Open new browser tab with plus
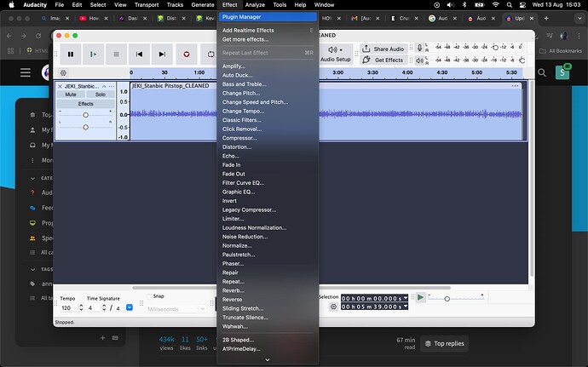Screen dimensions: 588x367 (x=546, y=19)
